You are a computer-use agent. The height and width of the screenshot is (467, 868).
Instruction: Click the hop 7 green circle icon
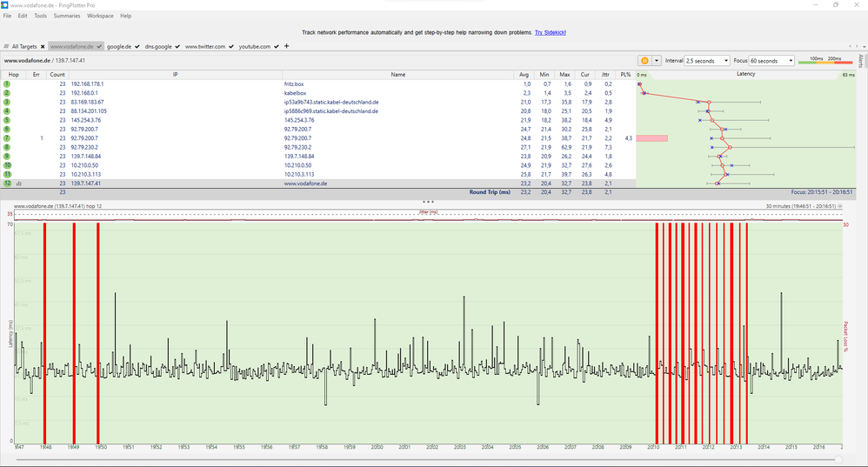coord(7,138)
